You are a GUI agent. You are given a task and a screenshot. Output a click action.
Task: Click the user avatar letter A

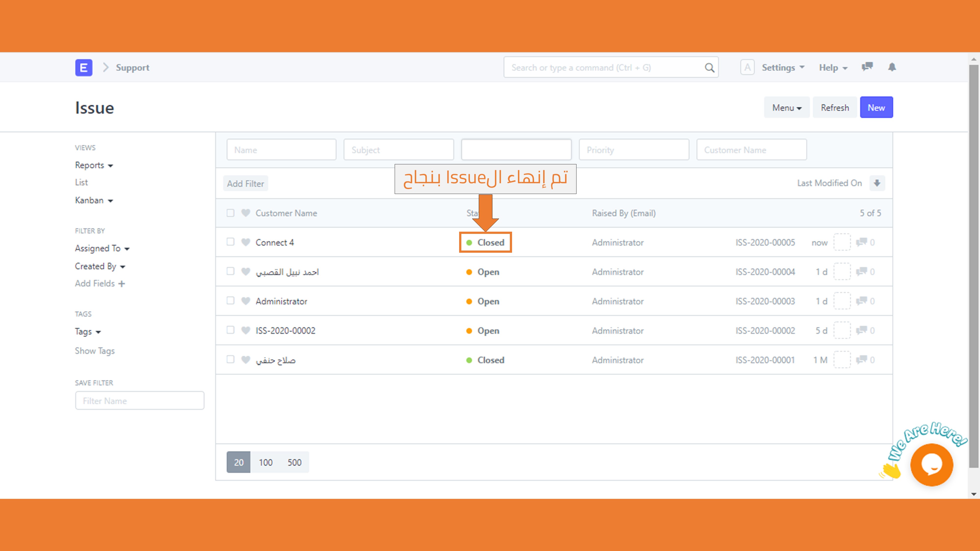tap(747, 67)
